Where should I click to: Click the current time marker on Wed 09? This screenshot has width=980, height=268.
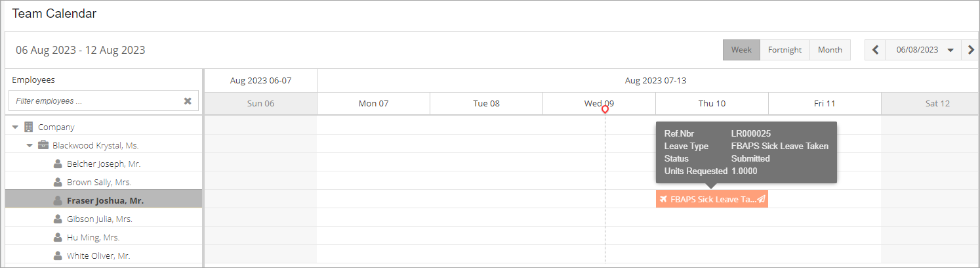(x=605, y=110)
